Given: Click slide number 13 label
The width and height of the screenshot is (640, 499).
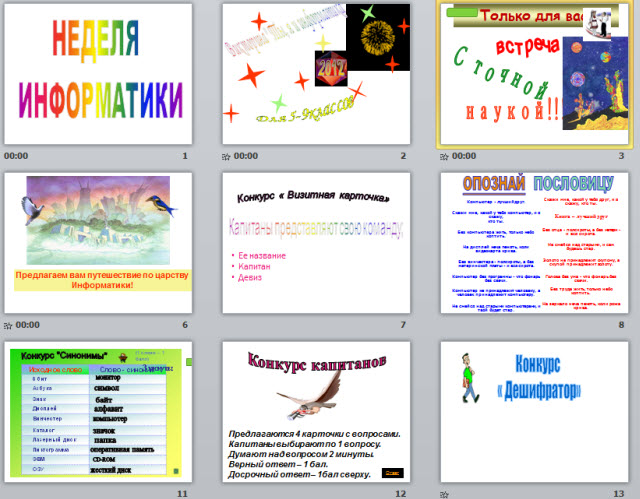Looking at the screenshot, I should tap(619, 494).
